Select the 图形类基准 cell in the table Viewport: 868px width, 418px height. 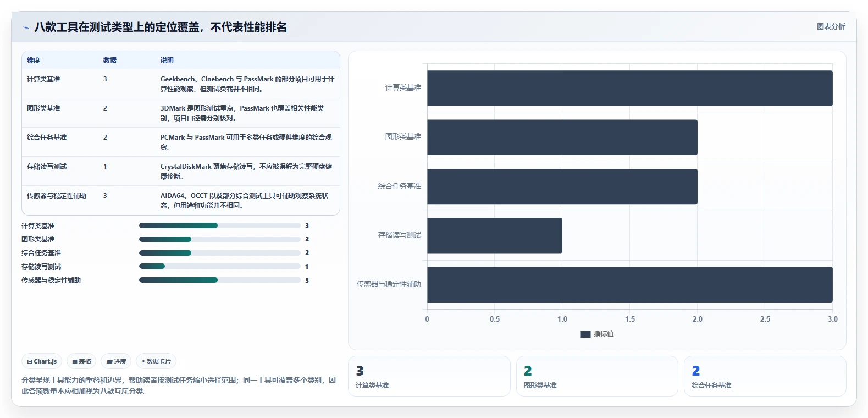pyautogui.click(x=43, y=108)
